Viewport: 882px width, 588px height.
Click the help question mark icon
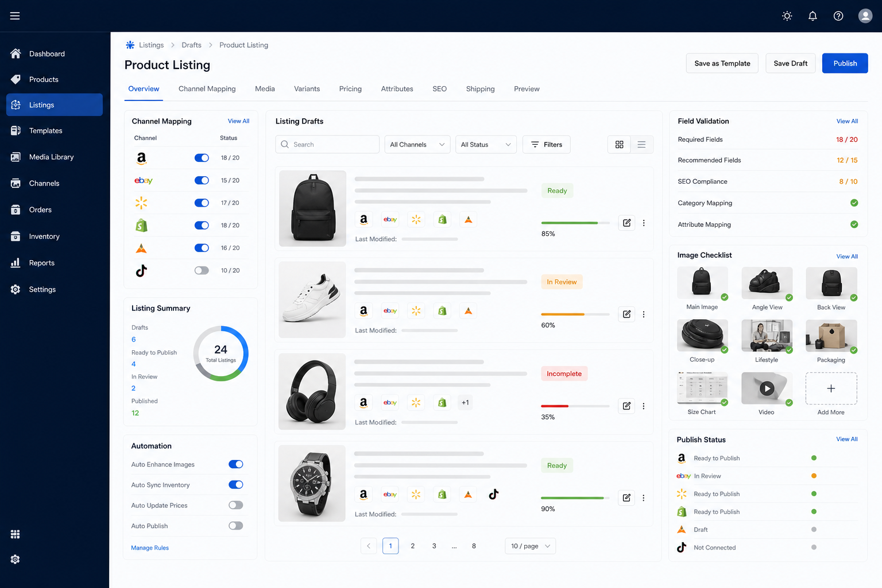tap(838, 16)
